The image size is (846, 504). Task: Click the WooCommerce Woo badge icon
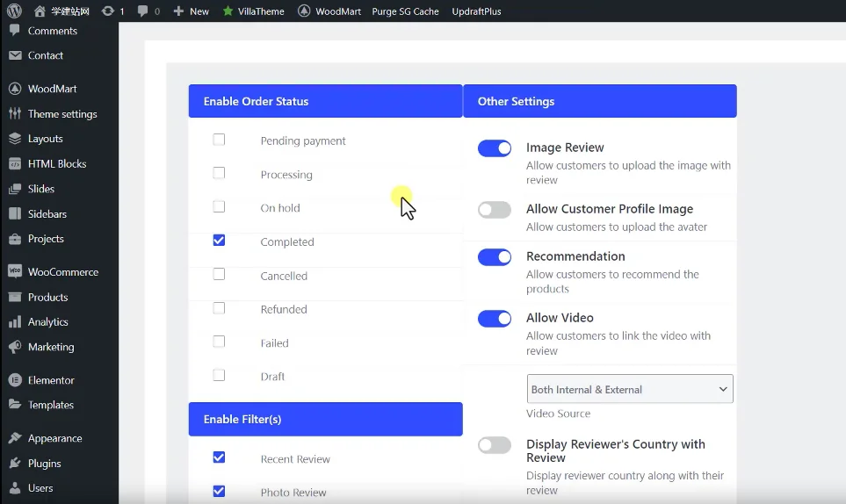15,271
